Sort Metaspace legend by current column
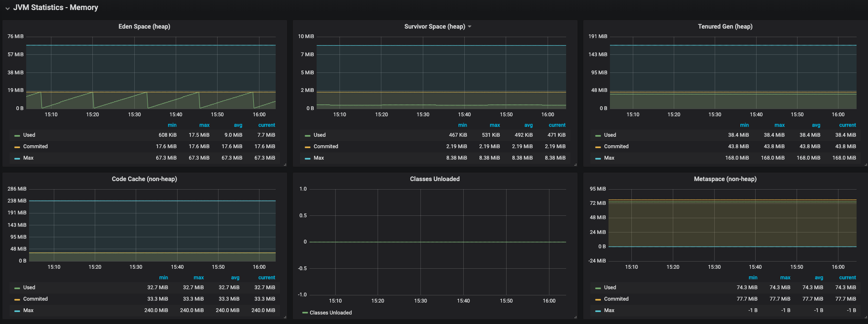 (848, 278)
